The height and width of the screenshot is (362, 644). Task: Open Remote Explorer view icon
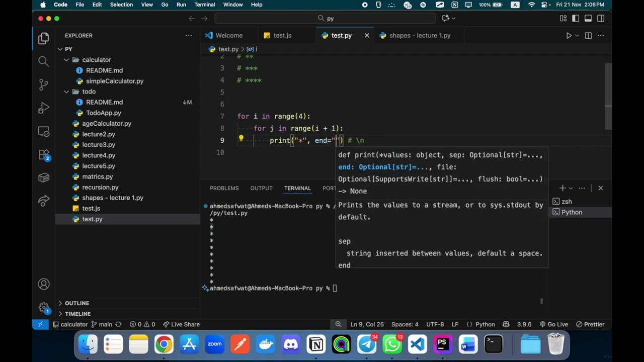click(x=44, y=132)
